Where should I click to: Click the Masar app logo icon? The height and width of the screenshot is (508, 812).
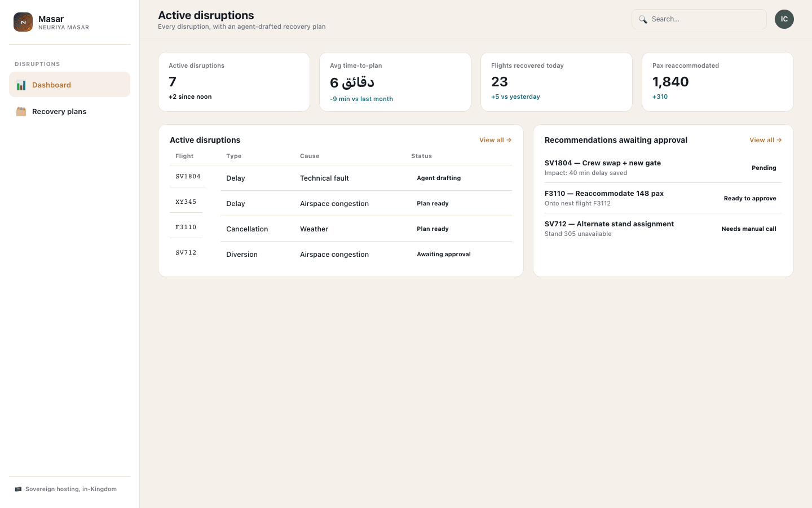(x=23, y=22)
